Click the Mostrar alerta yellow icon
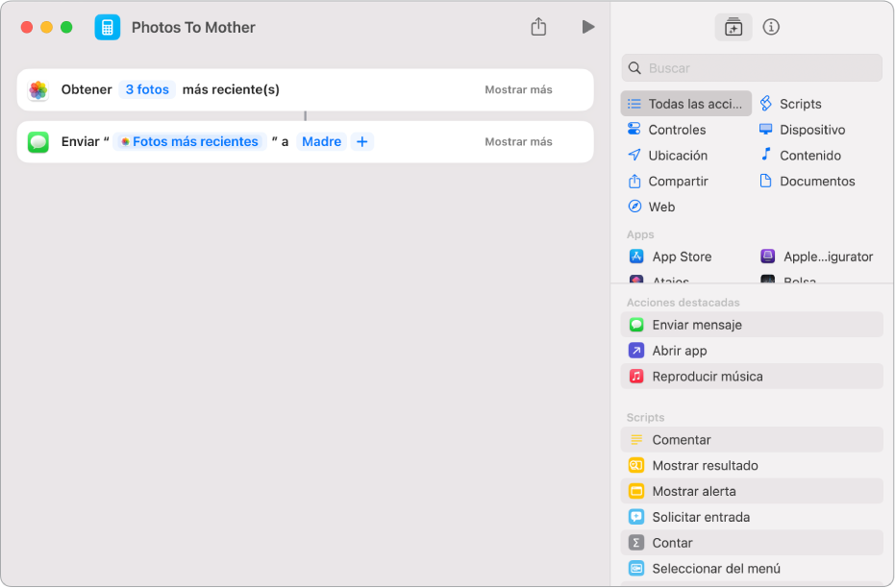 tap(636, 491)
